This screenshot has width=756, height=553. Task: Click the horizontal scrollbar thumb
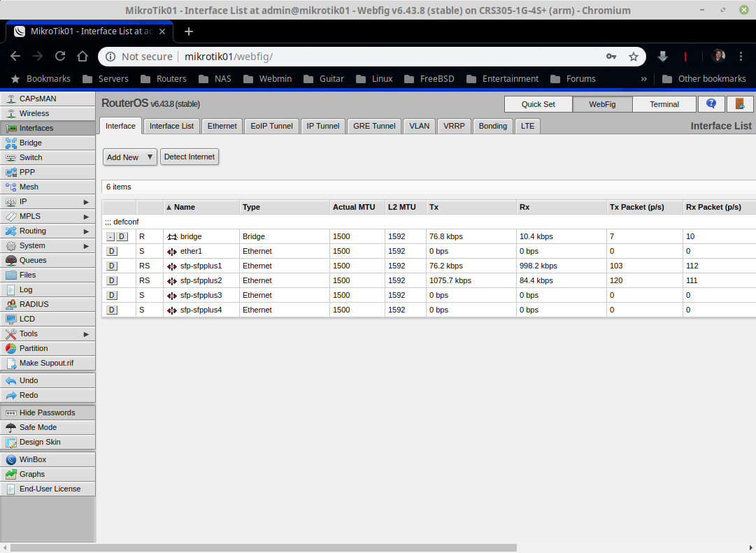(264, 548)
